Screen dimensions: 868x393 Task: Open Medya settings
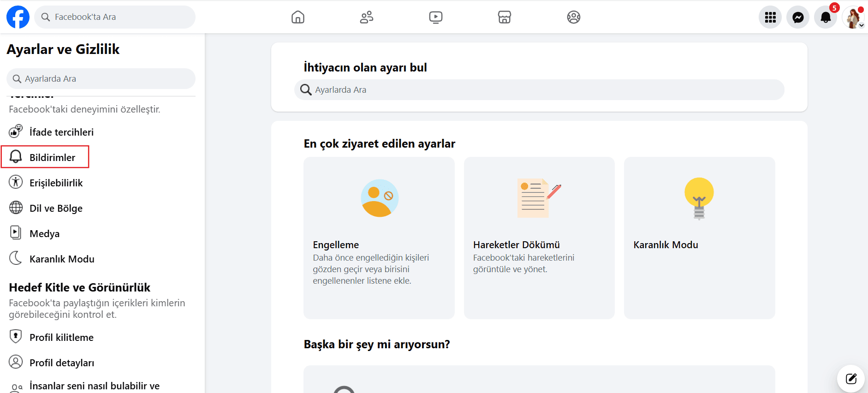coord(101,233)
